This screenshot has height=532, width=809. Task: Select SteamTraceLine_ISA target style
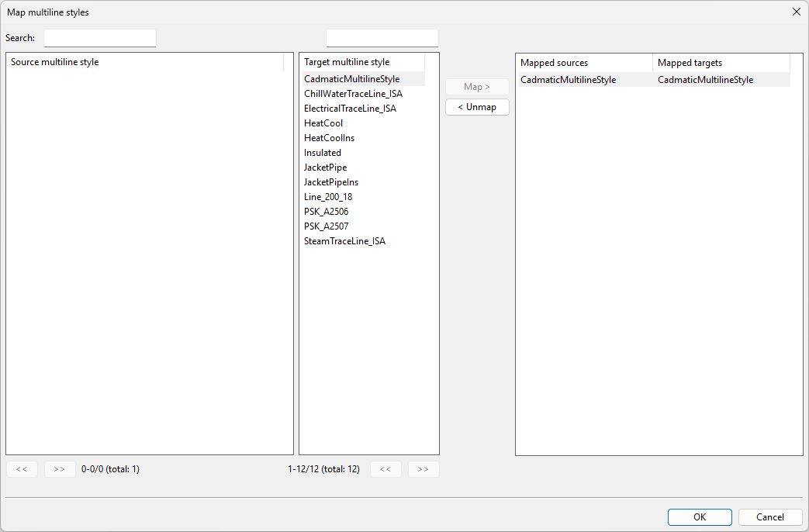(344, 241)
